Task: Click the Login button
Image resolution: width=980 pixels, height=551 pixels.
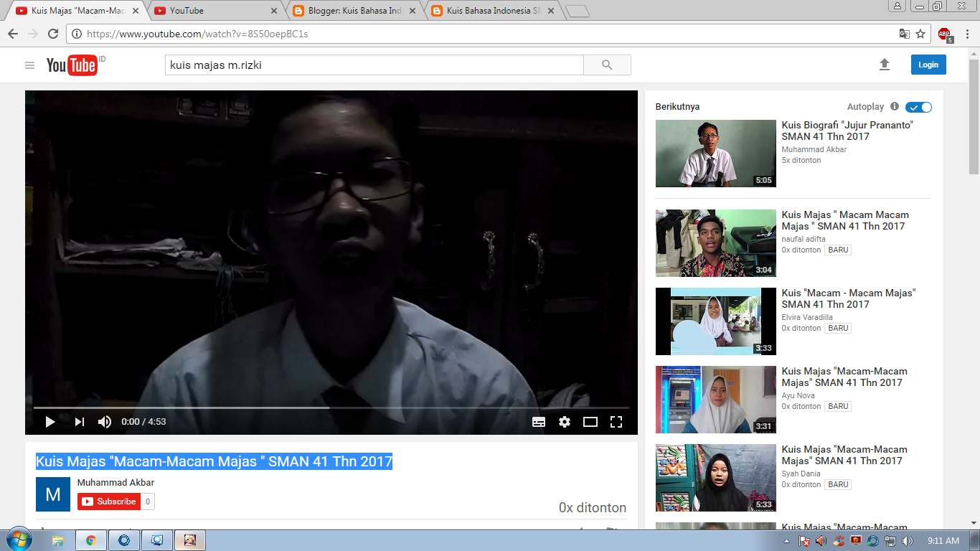Action: click(928, 65)
